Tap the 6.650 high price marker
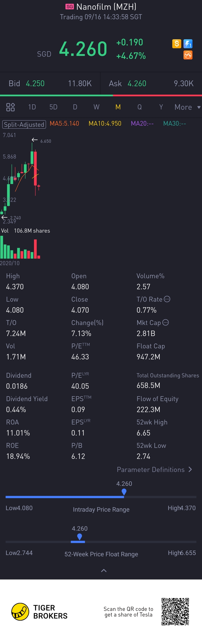 pos(46,141)
